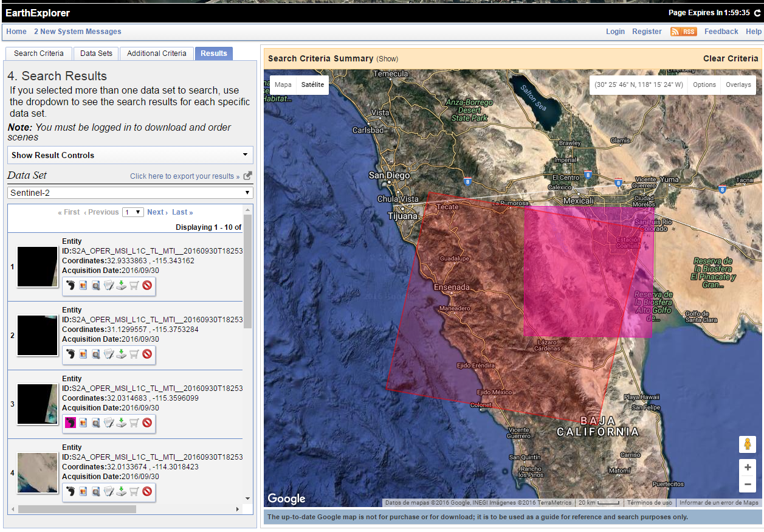Exclude result 3 from the results
This screenshot has height=532, width=764.
[x=147, y=423]
